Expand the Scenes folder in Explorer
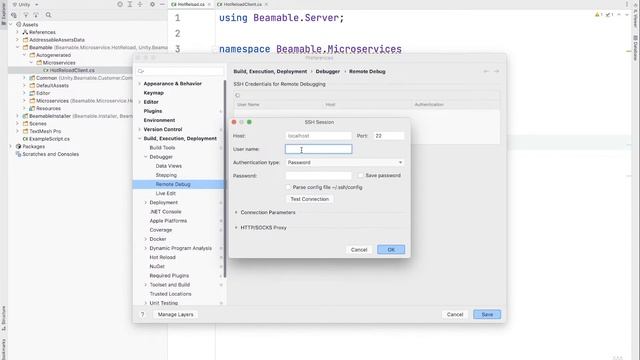The height and width of the screenshot is (360, 640). point(18,124)
